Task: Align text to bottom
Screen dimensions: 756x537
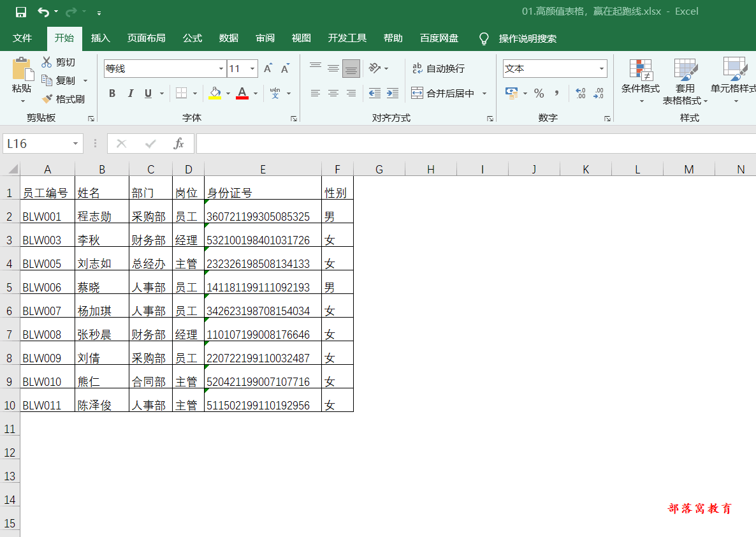Action: pyautogui.click(x=351, y=68)
